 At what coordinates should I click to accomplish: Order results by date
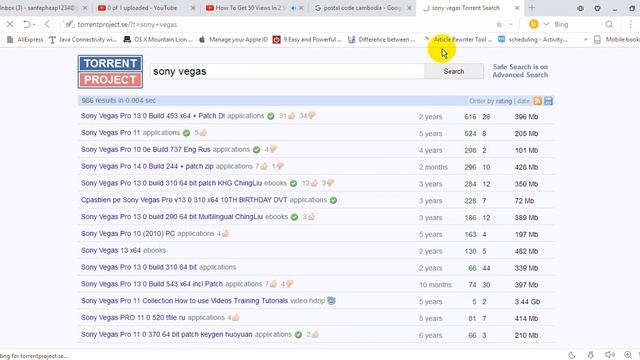click(x=523, y=101)
